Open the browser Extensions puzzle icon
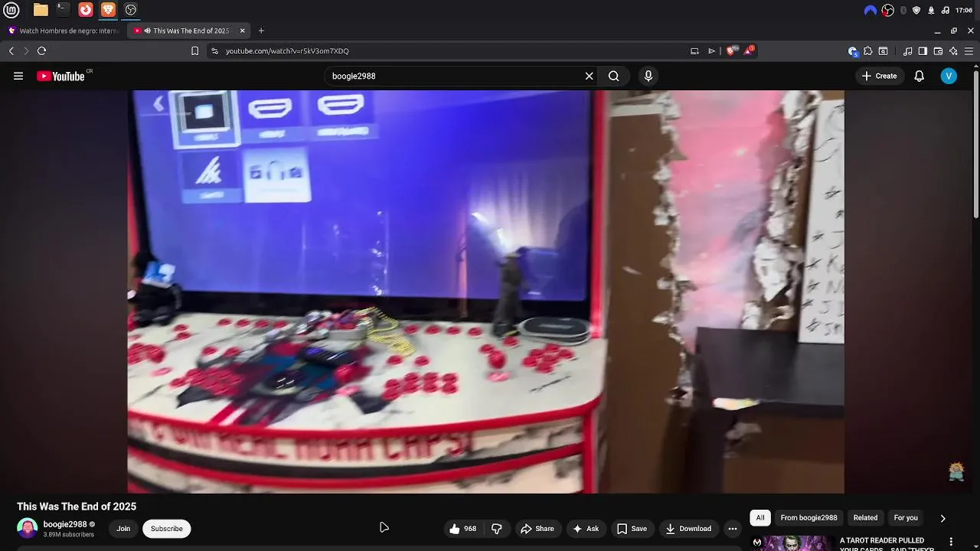This screenshot has height=551, width=980. point(867,51)
